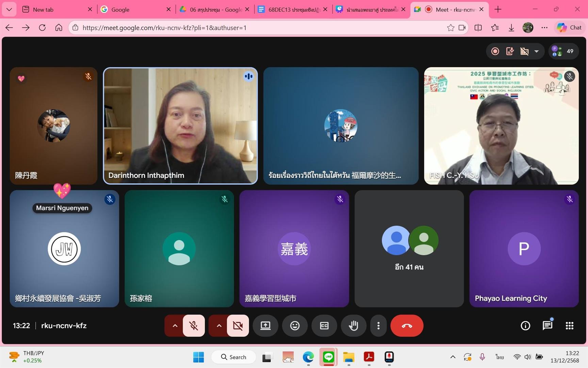The width and height of the screenshot is (588, 368).
Task: Start presenting your screen
Action: click(x=265, y=326)
